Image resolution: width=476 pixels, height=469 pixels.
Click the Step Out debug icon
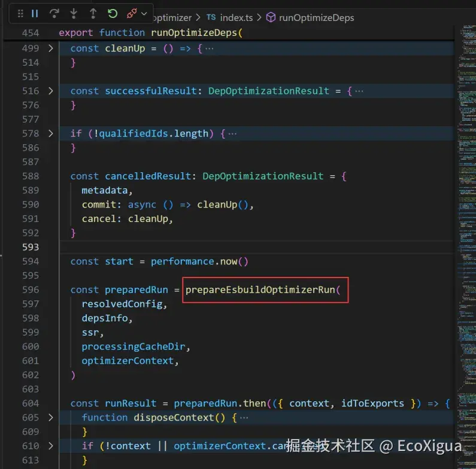coord(93,14)
